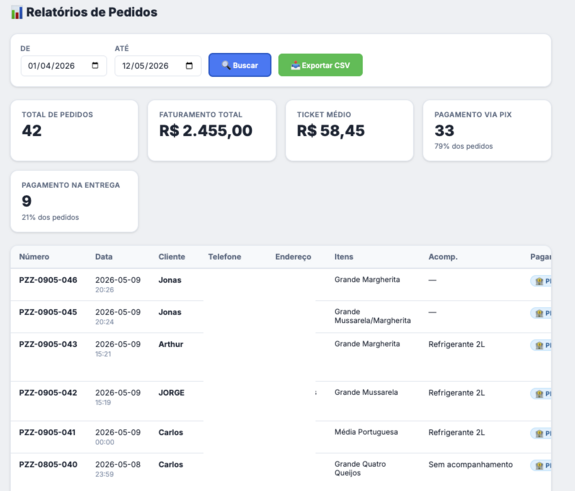Viewport: 575px width, 491px height.
Task: Click the Buscar search button
Action: coord(240,65)
